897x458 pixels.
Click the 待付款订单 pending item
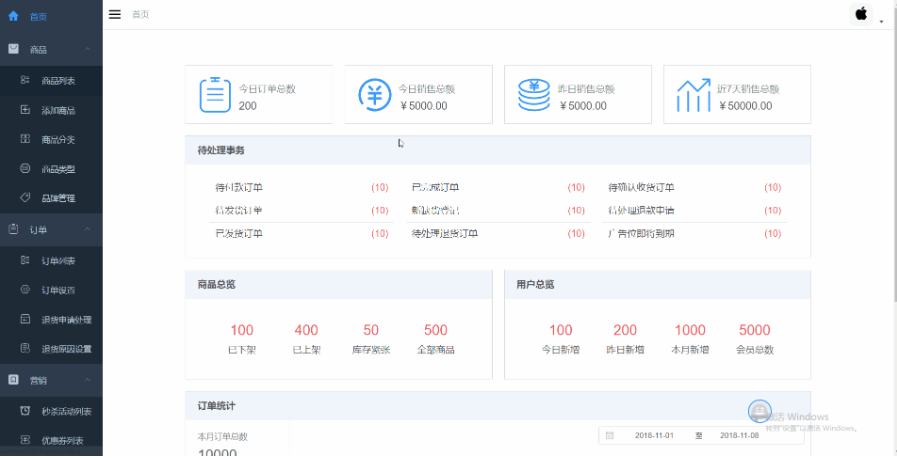click(x=239, y=187)
